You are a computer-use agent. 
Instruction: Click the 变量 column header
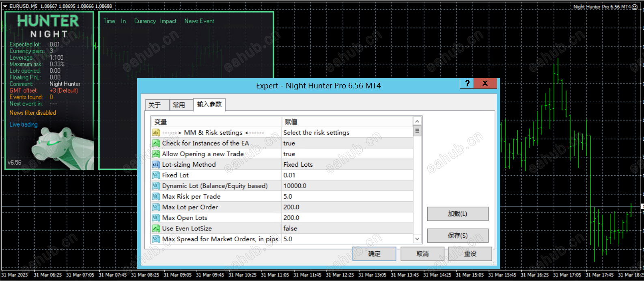tap(216, 122)
